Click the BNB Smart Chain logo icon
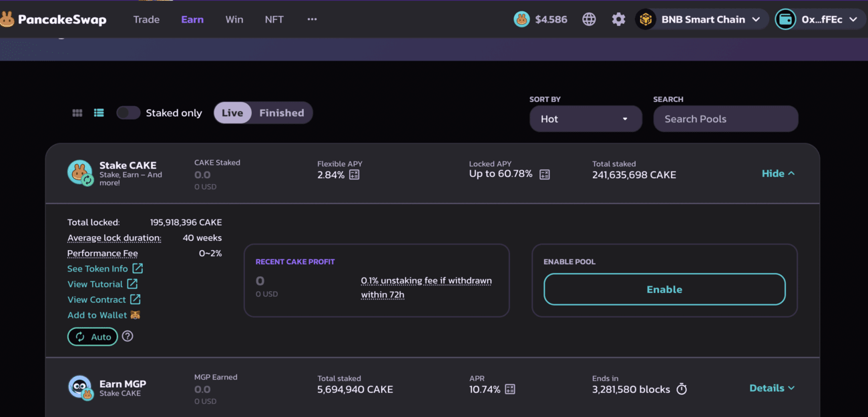868x417 pixels. [x=646, y=19]
